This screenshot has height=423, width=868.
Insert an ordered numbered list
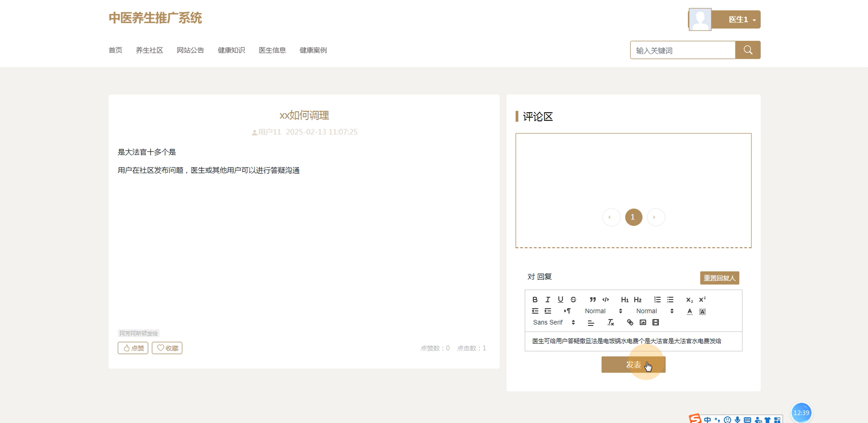click(657, 300)
